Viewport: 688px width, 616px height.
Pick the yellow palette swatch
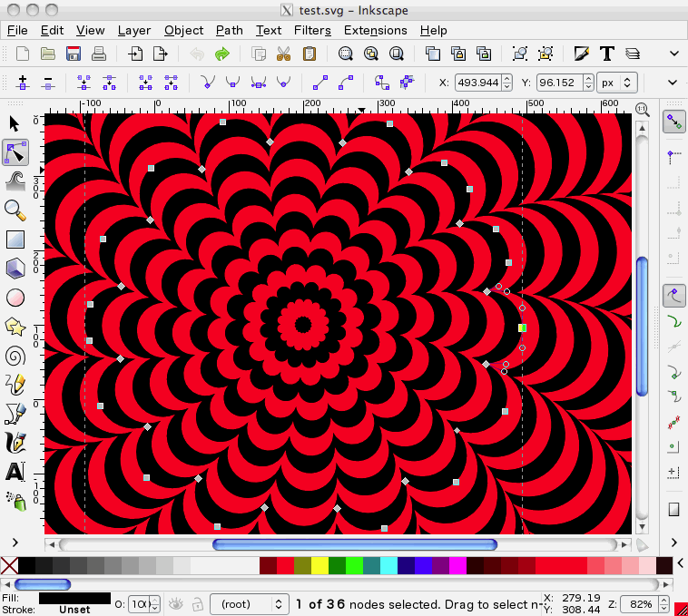[319, 565]
